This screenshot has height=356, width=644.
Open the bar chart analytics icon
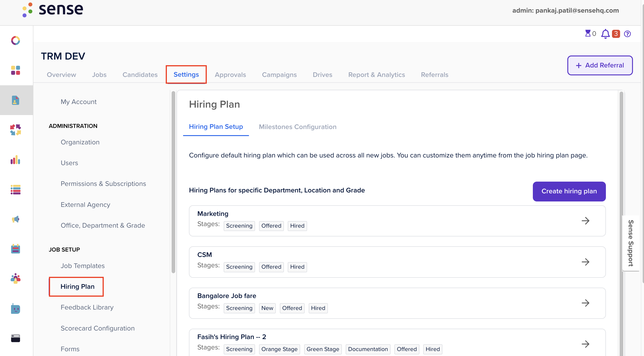click(15, 160)
